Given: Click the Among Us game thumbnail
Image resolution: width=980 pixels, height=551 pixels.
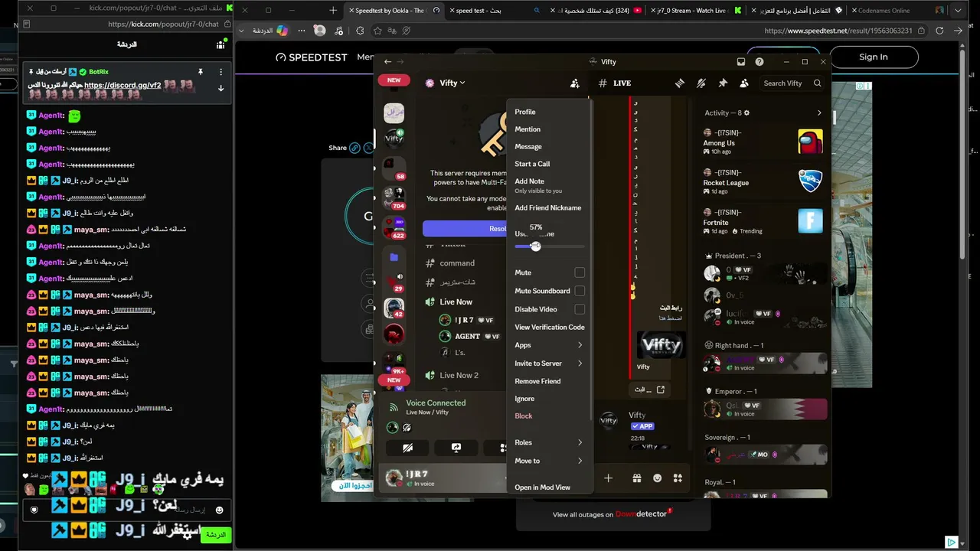Looking at the screenshot, I should pos(810,142).
